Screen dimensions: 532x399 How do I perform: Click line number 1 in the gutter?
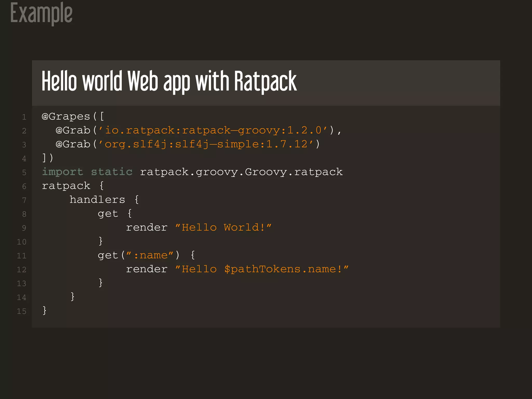click(x=24, y=117)
